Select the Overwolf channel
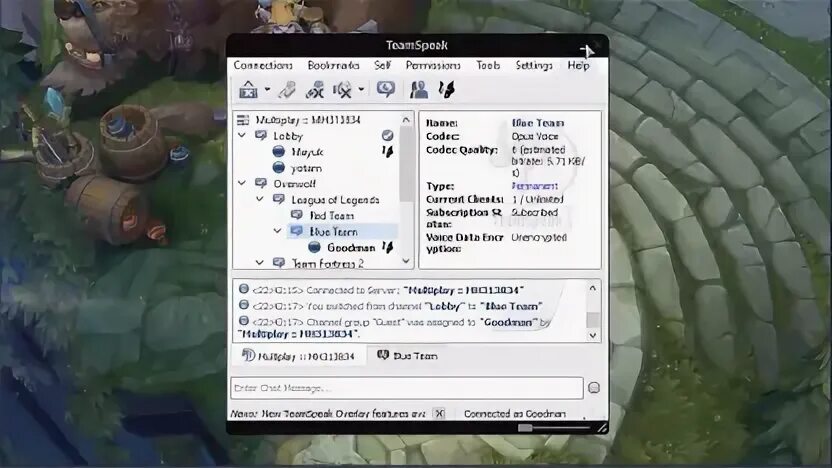 click(x=294, y=184)
